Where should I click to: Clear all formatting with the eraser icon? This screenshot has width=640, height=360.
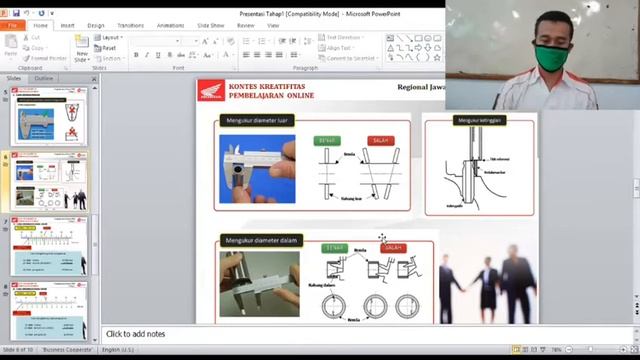[x=231, y=41]
